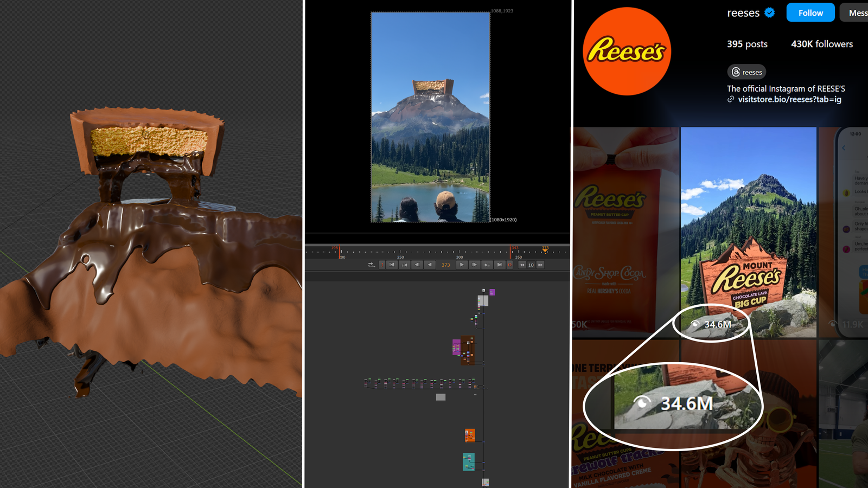Select the teal backdrop node group
The width and height of the screenshot is (868, 488).
pyautogui.click(x=469, y=462)
